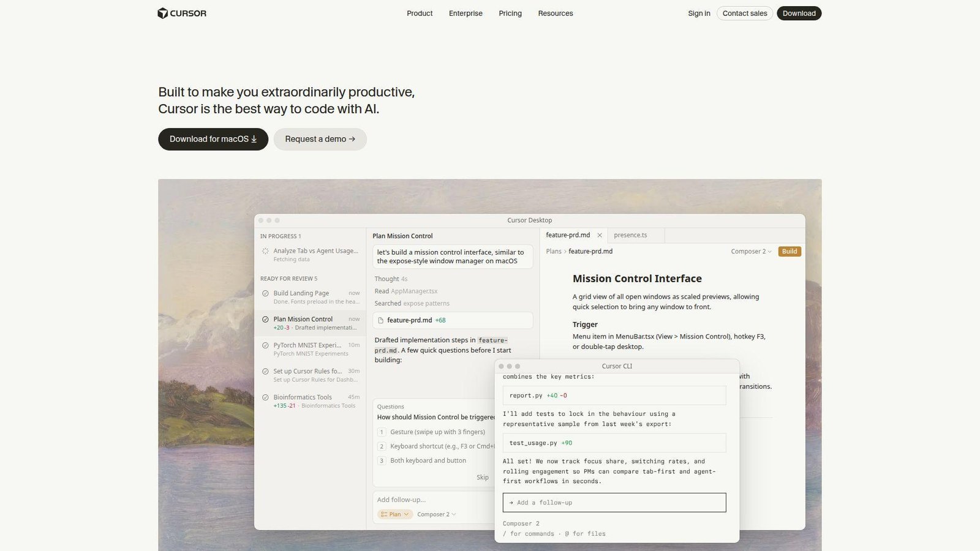The width and height of the screenshot is (980, 551).
Task: Click the Cursor logo in the header
Action: click(182, 13)
